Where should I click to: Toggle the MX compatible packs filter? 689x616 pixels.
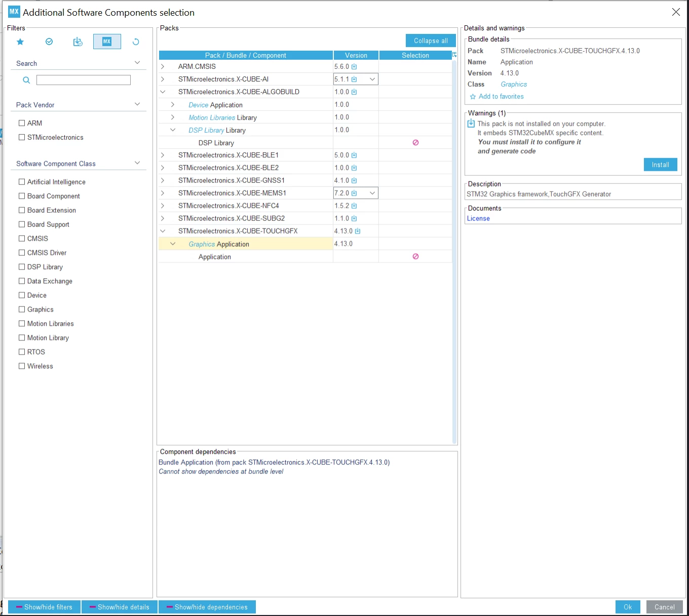pyautogui.click(x=107, y=42)
